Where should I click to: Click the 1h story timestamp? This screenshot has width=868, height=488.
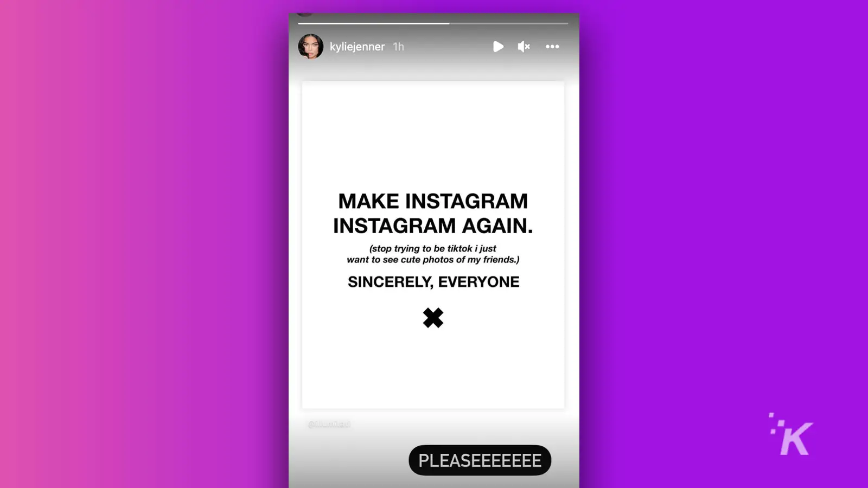pos(399,47)
